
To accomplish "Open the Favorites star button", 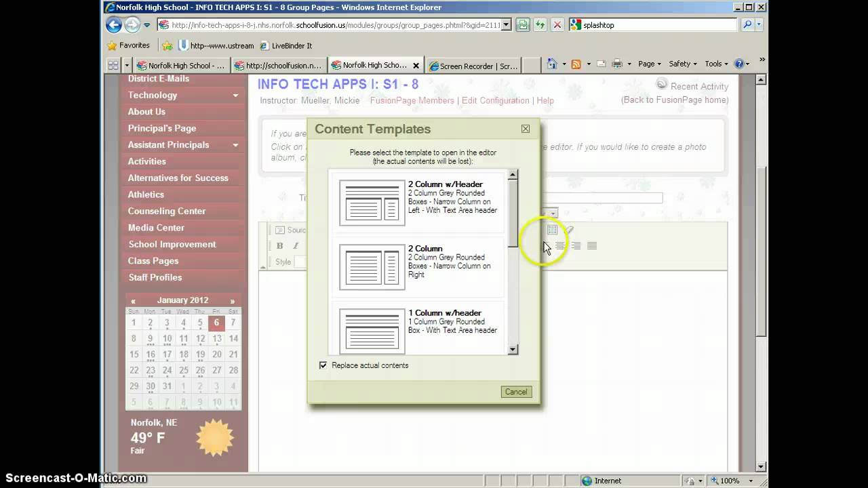I will click(128, 45).
